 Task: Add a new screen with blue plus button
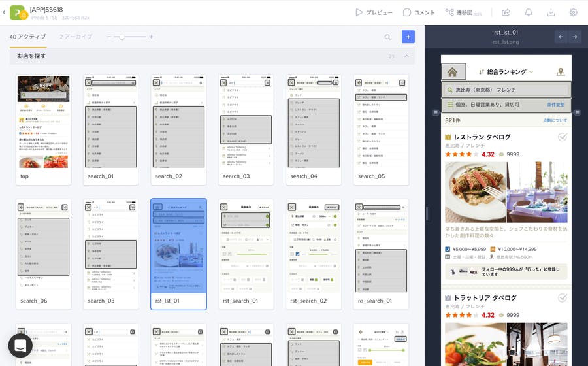(408, 37)
